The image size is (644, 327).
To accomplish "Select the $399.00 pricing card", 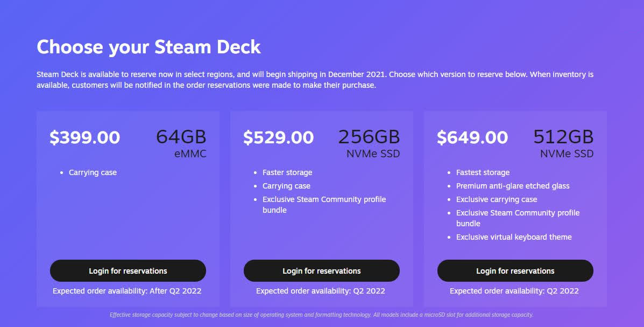I will [x=128, y=207].
